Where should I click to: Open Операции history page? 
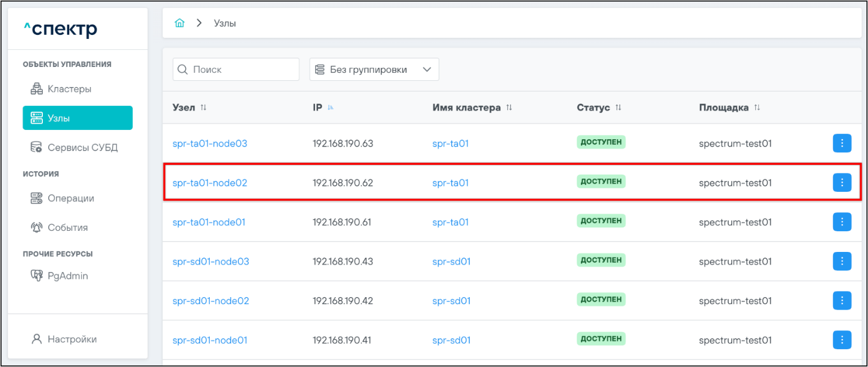(71, 198)
